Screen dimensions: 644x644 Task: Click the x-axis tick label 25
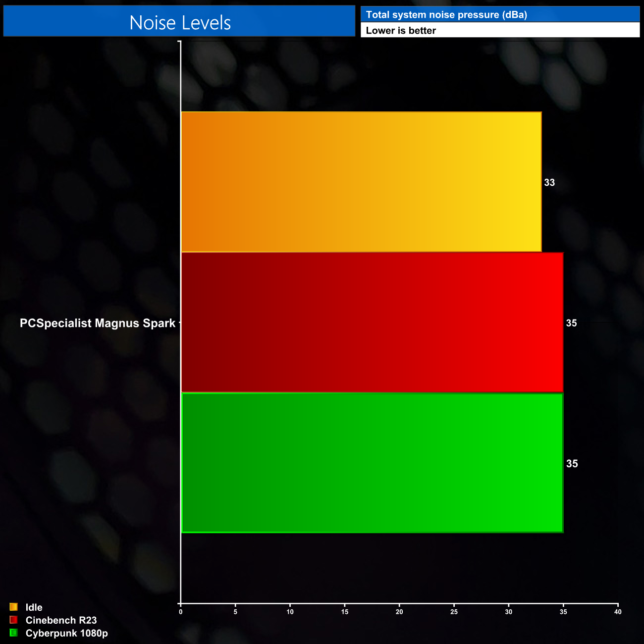[454, 612]
